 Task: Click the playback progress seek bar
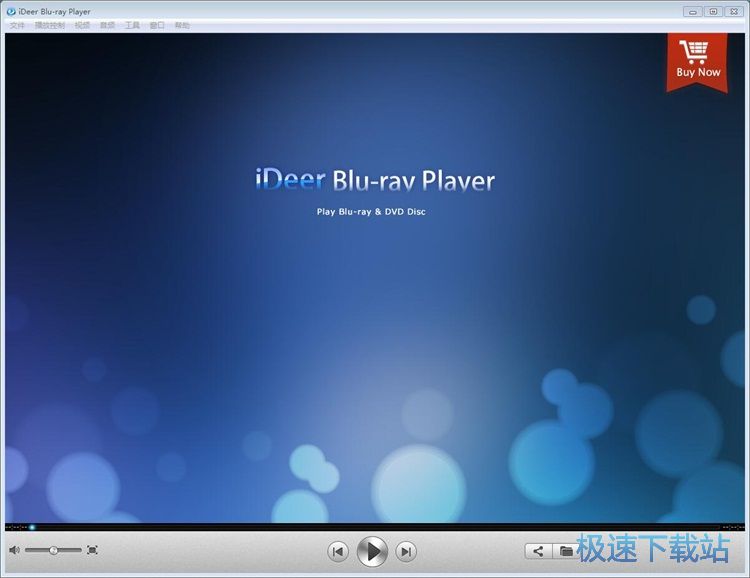tap(375, 527)
